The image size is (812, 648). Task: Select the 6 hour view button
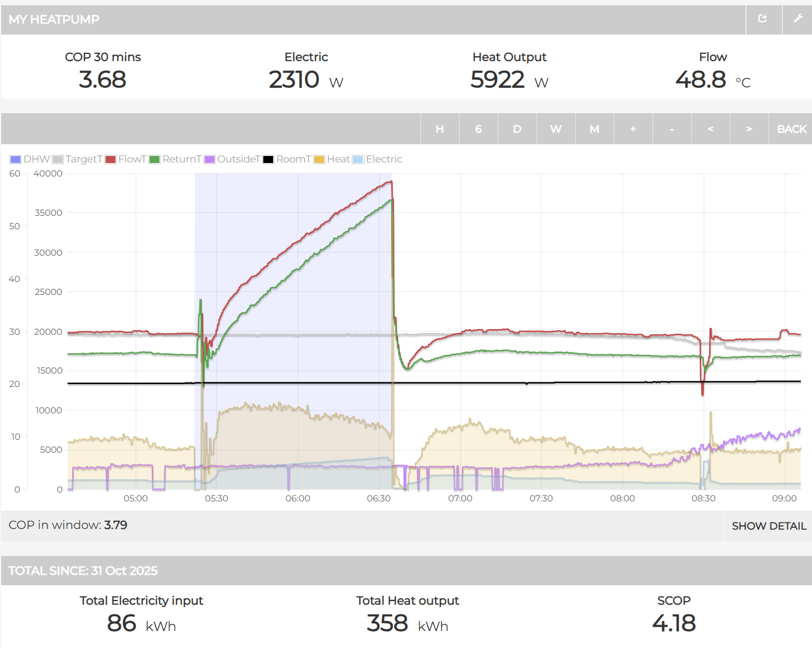478,129
